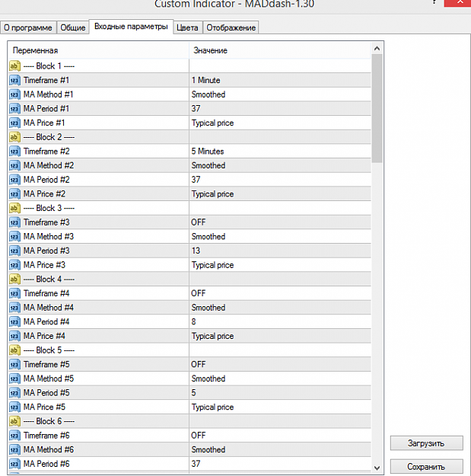This screenshot has height=476, width=471.
Task: Click the Переменная column header
Action: [x=99, y=50]
